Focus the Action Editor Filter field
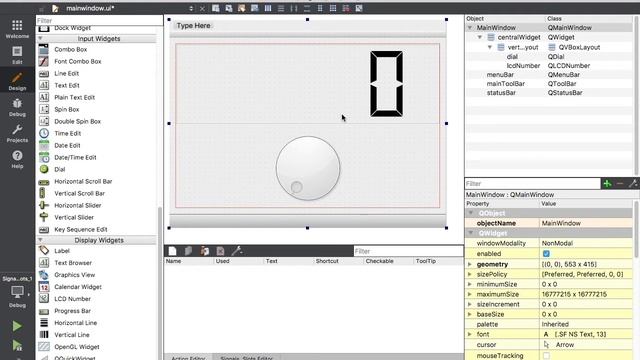This screenshot has width=640, height=360. (x=408, y=251)
